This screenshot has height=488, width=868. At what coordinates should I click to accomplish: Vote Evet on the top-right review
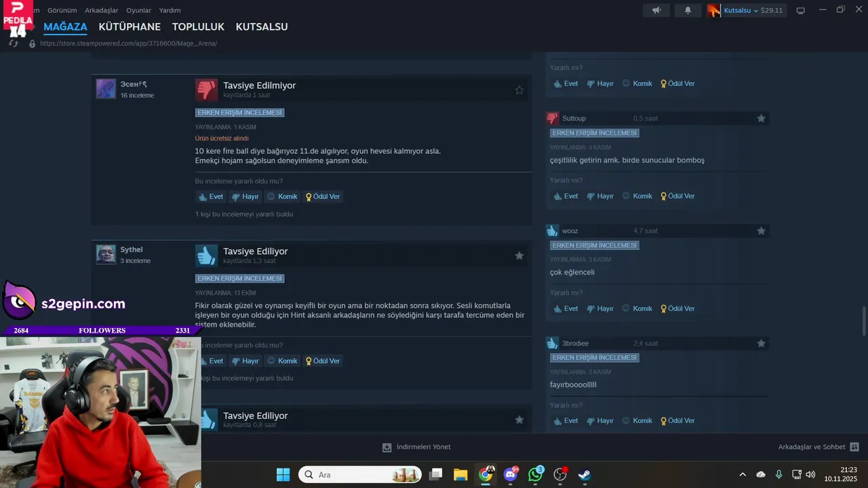[566, 83]
